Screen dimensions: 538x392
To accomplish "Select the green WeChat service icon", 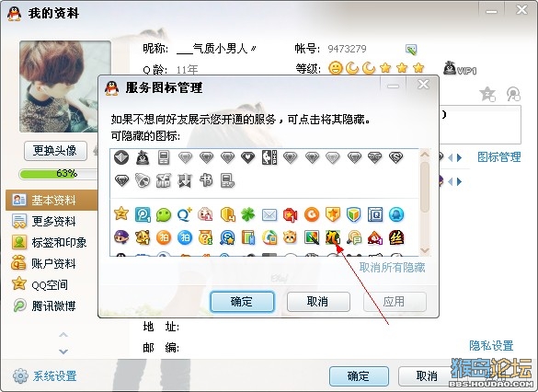I will click(164, 215).
